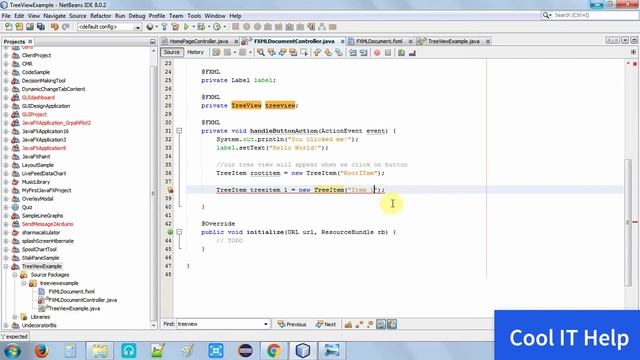
Task: Toggle Whole Word in the find bar
Action: coord(359,324)
